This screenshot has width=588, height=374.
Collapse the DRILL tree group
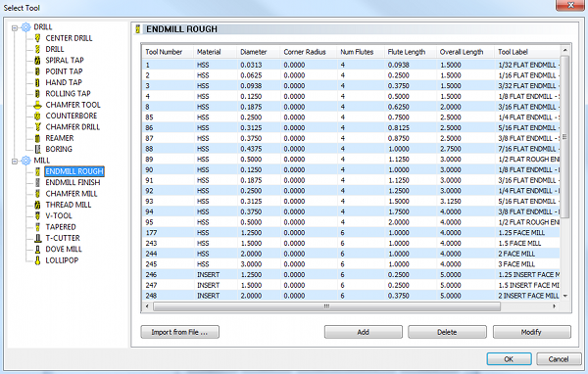(15, 27)
